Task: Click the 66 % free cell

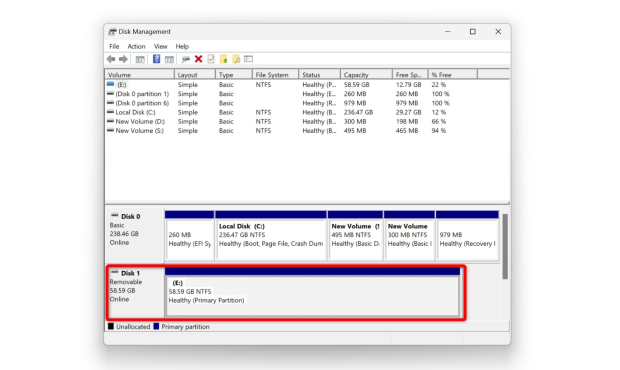Action: coord(439,121)
